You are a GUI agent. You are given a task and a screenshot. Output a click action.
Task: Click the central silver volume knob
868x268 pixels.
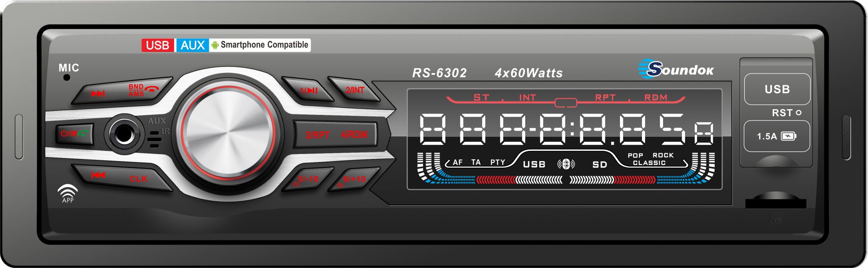[227, 131]
